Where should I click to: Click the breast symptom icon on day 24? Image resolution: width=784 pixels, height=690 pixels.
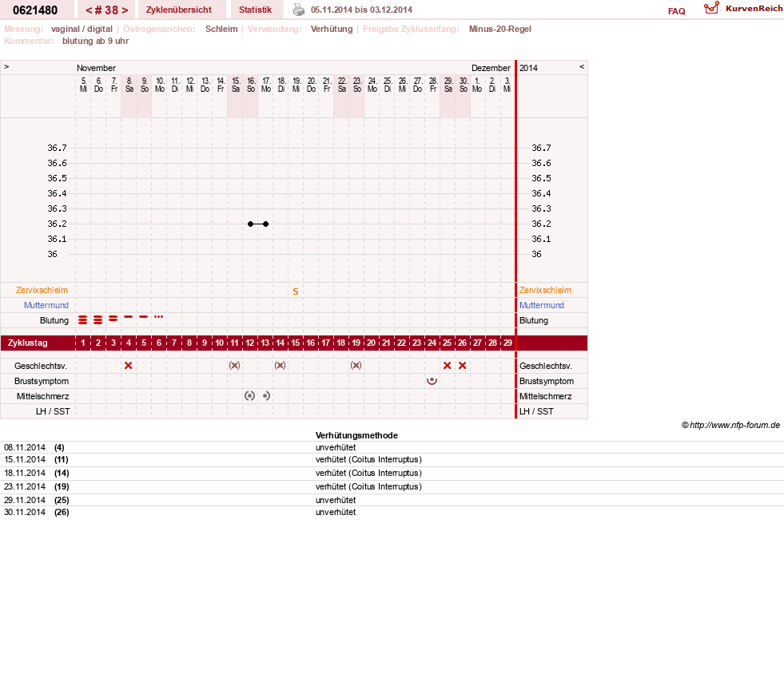(x=432, y=381)
